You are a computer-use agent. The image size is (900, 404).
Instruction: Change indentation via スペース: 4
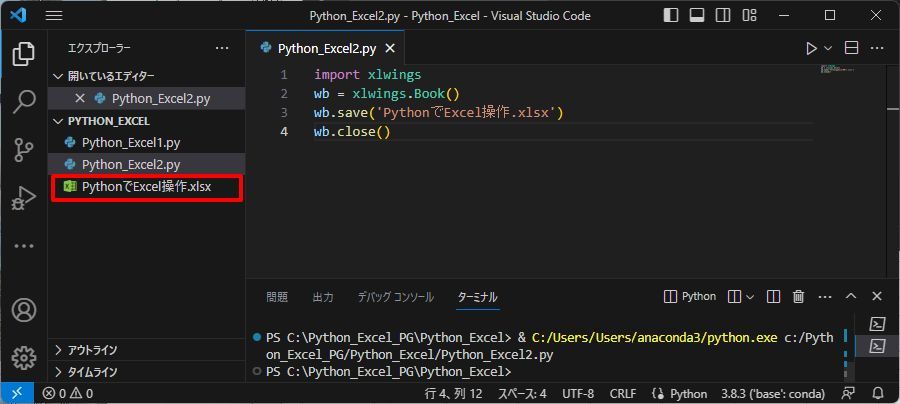(522, 394)
